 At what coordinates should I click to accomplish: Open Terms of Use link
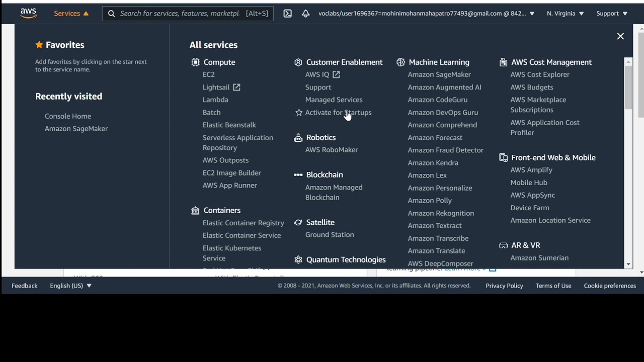point(553,286)
